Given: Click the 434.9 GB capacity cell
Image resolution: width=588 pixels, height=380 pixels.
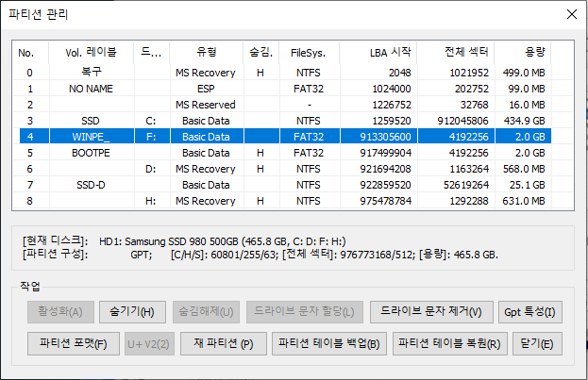Looking at the screenshot, I should [x=525, y=121].
